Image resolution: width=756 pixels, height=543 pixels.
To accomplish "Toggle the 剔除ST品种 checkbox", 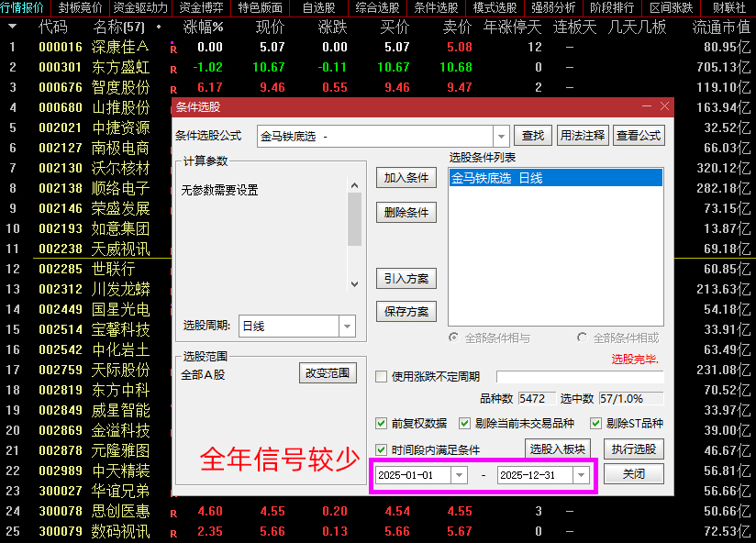I will coord(595,422).
